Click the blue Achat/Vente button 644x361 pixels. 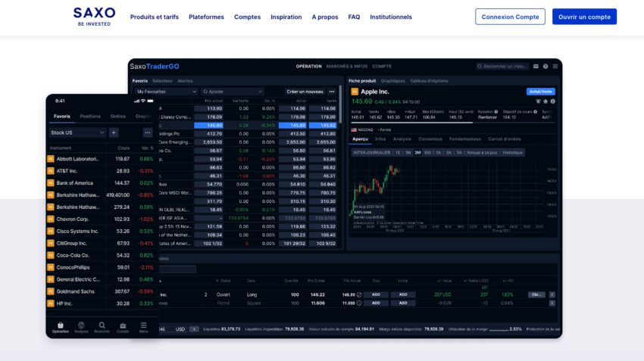click(x=540, y=92)
